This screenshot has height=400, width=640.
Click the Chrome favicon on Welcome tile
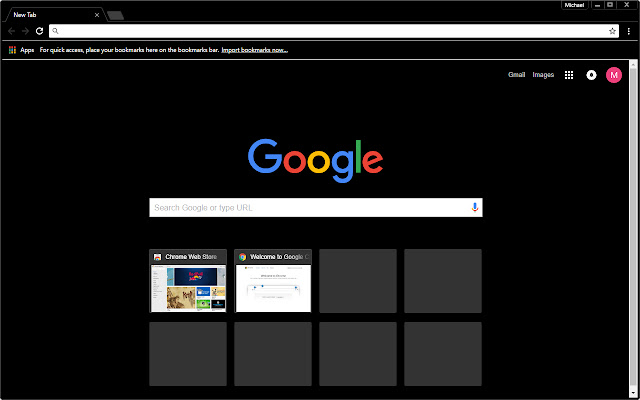pyautogui.click(x=242, y=257)
